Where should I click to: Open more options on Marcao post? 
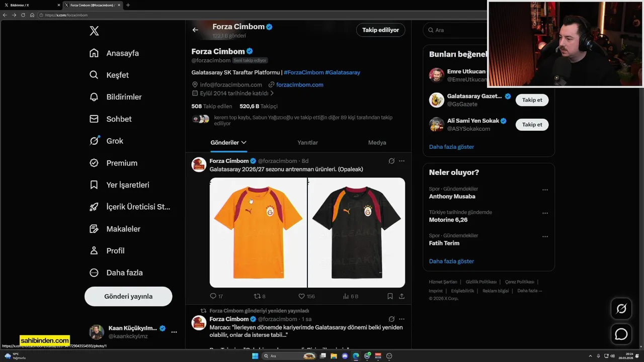pyautogui.click(x=401, y=319)
